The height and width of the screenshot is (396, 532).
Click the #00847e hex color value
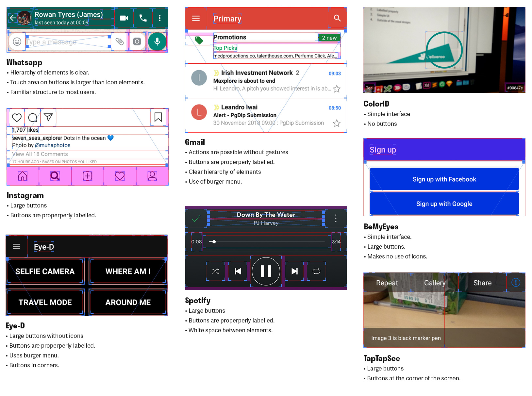515,88
